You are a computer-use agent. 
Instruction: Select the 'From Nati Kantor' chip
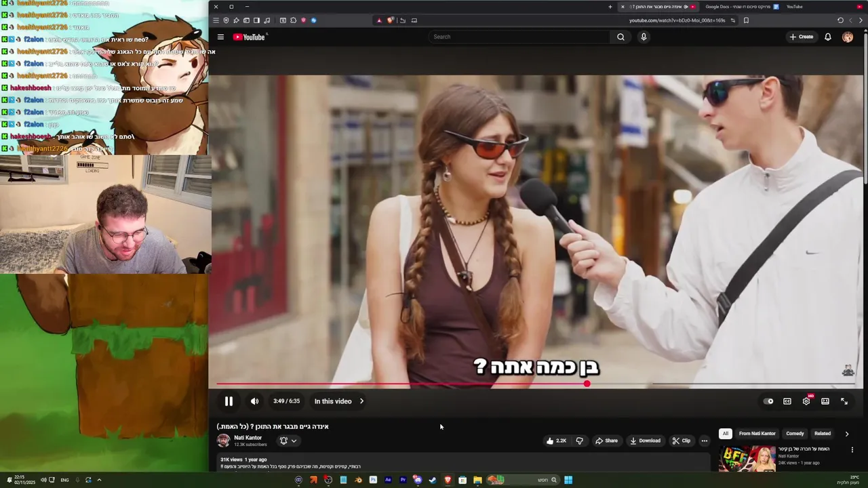757,434
